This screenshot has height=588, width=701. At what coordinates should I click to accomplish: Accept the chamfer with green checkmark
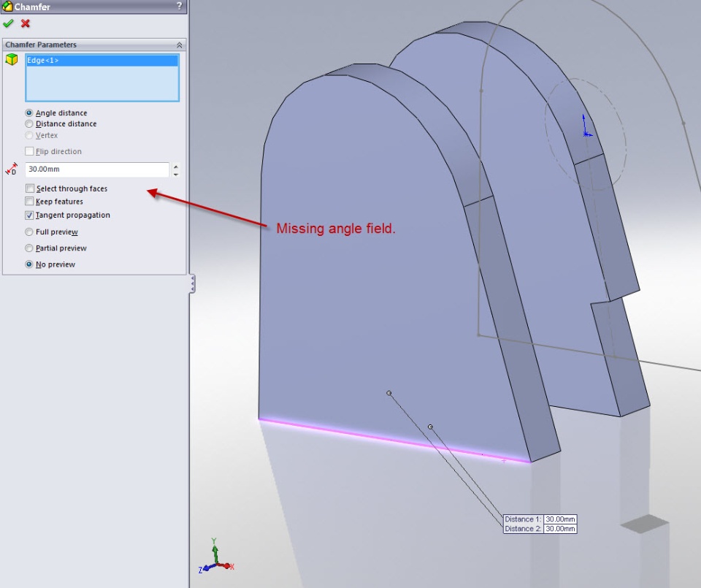pos(8,23)
